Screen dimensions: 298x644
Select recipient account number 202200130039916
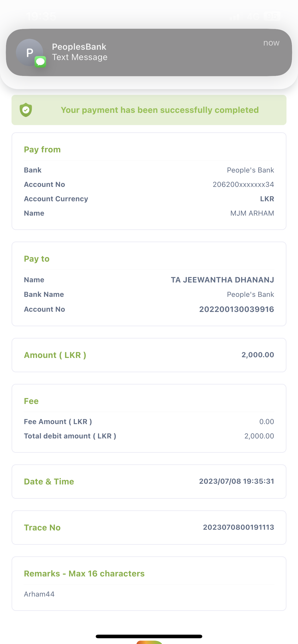point(236,309)
